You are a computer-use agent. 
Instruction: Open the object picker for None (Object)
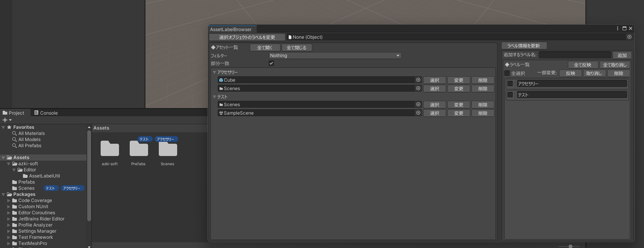629,37
